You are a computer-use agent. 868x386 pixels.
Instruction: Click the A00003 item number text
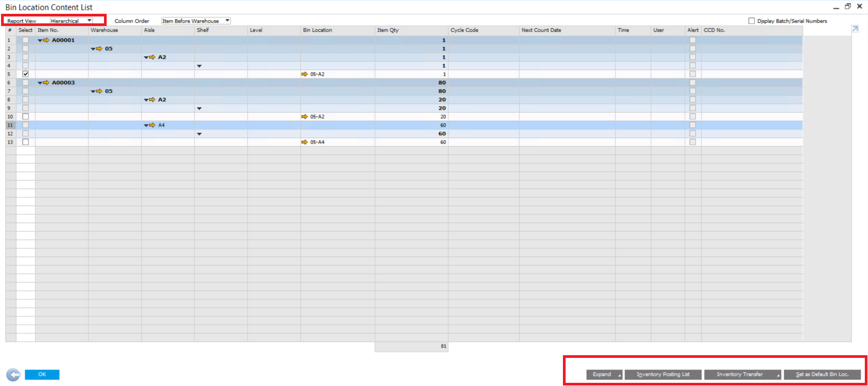pos(63,83)
